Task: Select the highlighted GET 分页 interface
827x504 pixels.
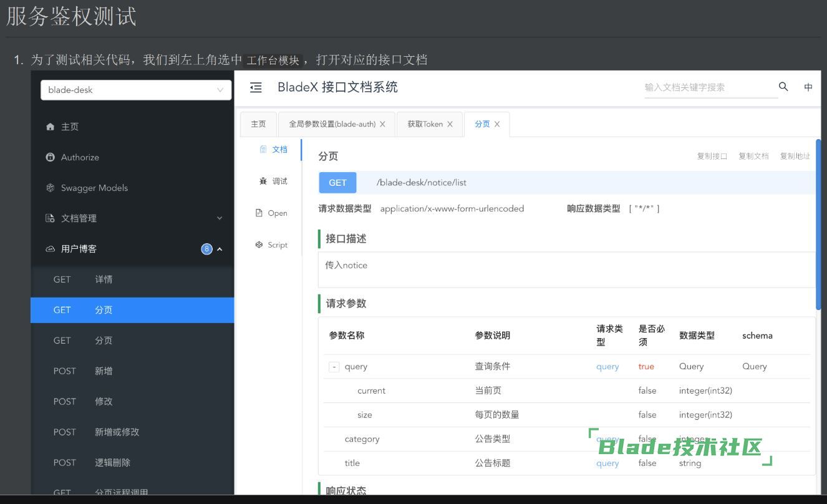Action: (x=132, y=310)
